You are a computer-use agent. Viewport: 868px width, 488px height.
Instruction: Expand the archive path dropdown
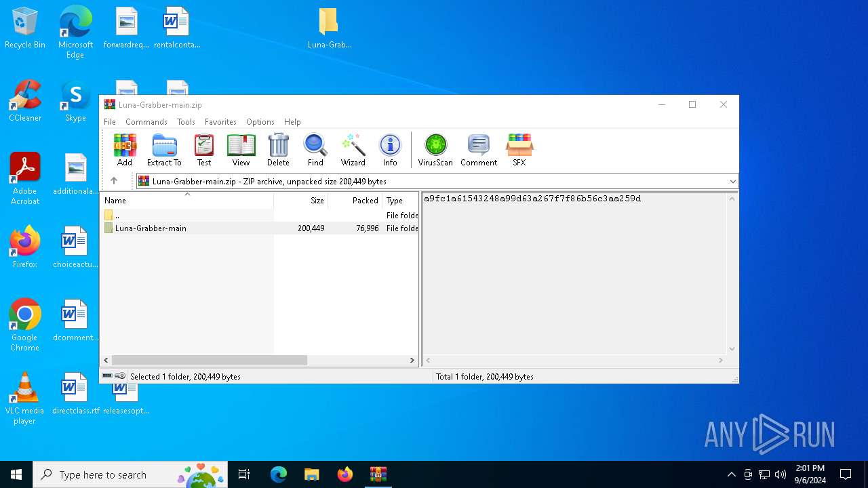[732, 182]
